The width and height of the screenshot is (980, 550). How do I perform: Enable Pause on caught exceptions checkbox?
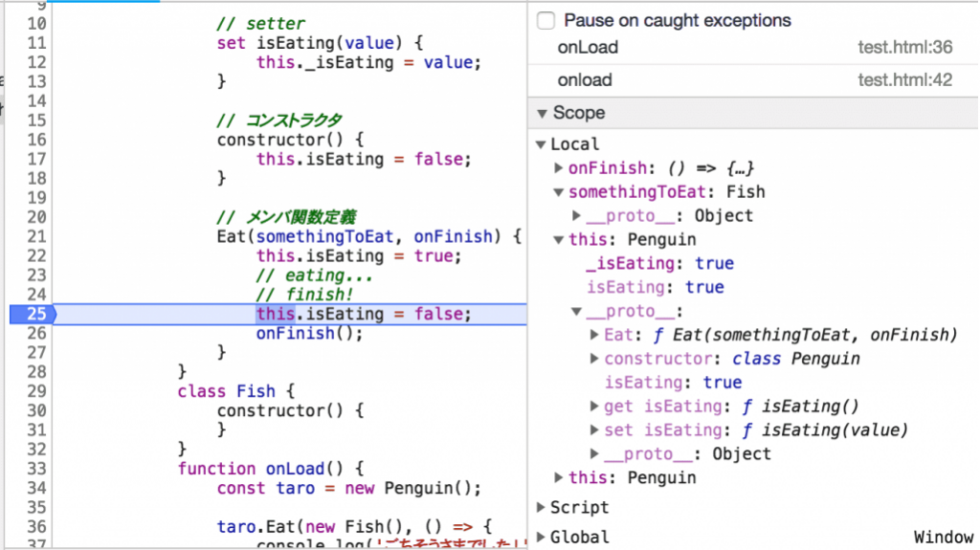coord(546,20)
